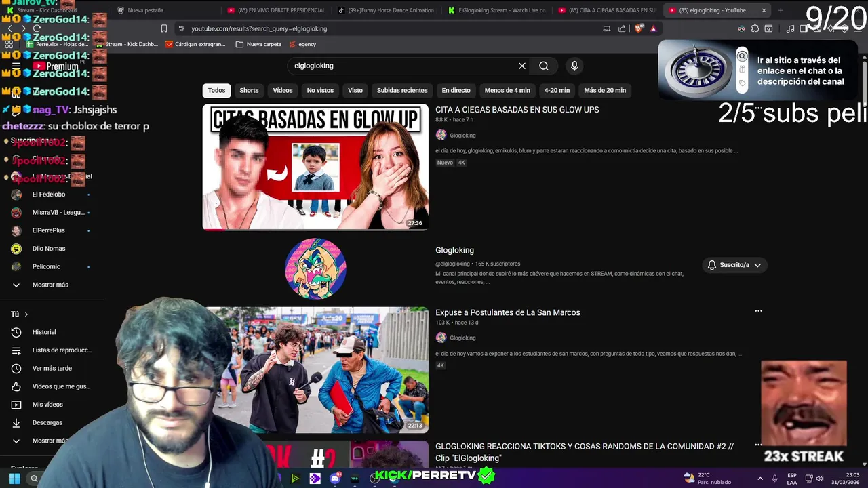This screenshot has width=868, height=488.
Task: Select the Videos filter chip
Action: pos(283,90)
